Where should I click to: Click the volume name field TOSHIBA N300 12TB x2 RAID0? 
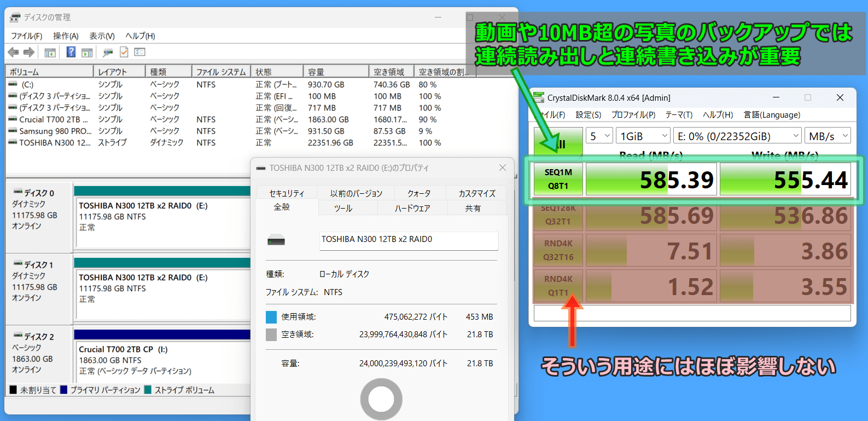point(409,240)
